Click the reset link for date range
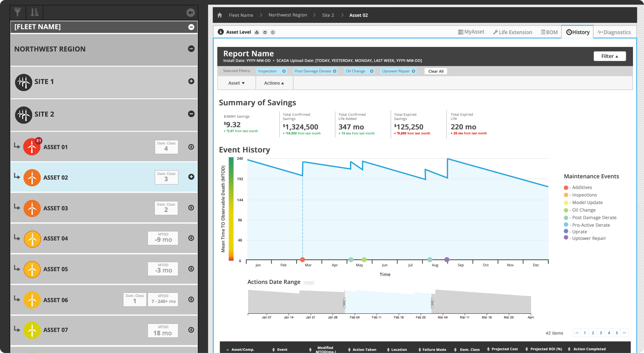The height and width of the screenshot is (353, 644). [309, 282]
